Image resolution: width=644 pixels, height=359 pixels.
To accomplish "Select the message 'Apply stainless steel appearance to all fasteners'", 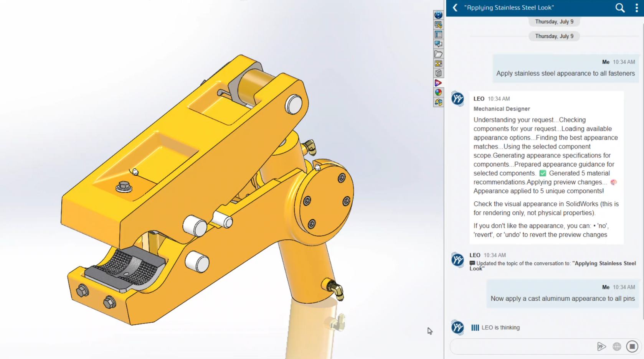I will (566, 73).
